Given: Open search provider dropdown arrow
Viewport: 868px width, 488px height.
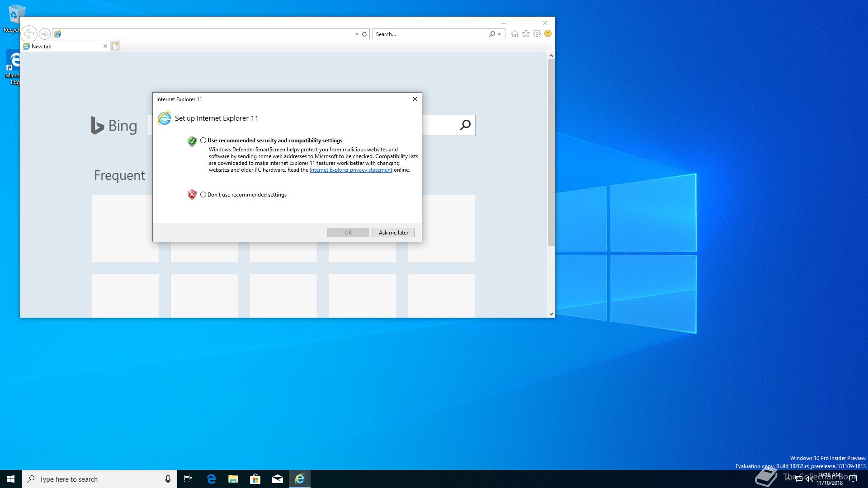Looking at the screenshot, I should (499, 34).
